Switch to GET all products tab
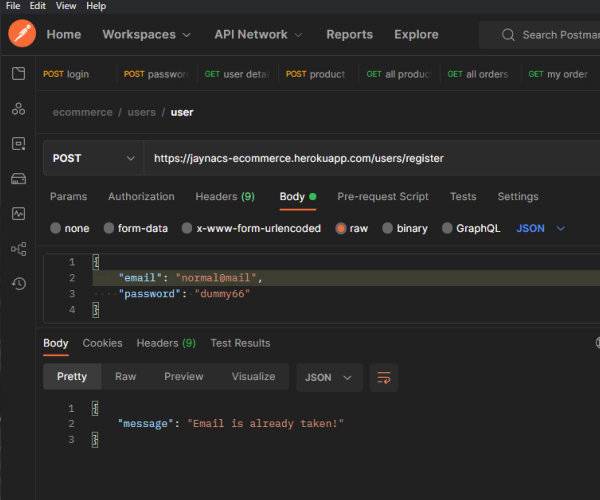600x500 pixels. (x=399, y=74)
